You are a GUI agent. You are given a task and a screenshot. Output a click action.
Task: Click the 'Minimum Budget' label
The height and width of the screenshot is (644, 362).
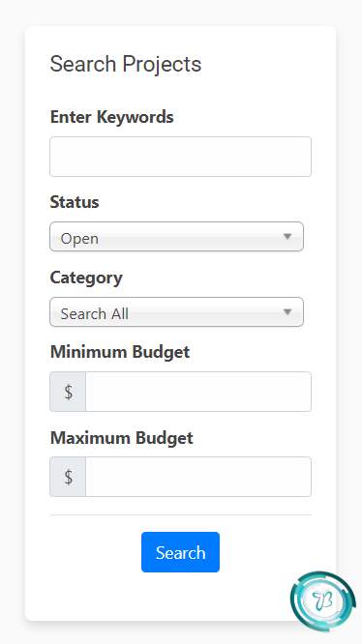tap(120, 352)
